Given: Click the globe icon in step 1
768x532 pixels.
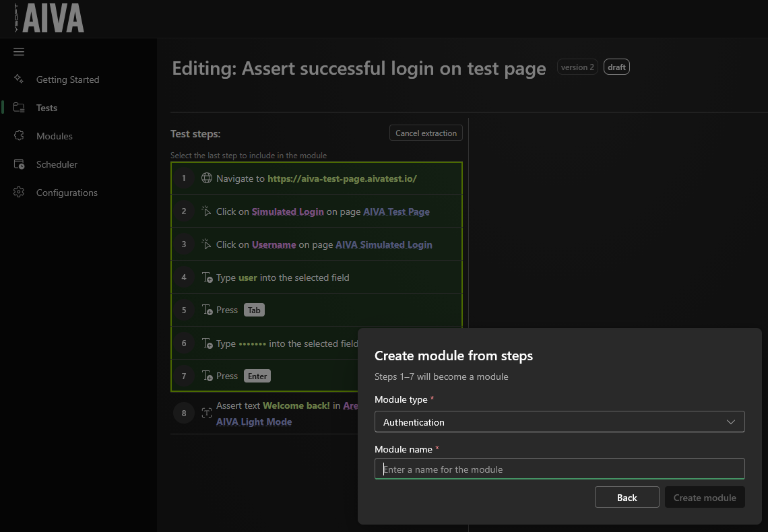Looking at the screenshot, I should click(207, 178).
